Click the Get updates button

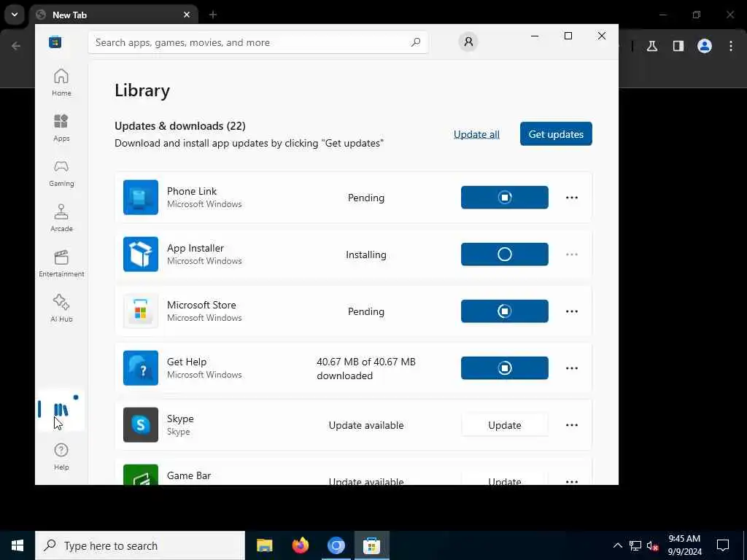pos(556,134)
